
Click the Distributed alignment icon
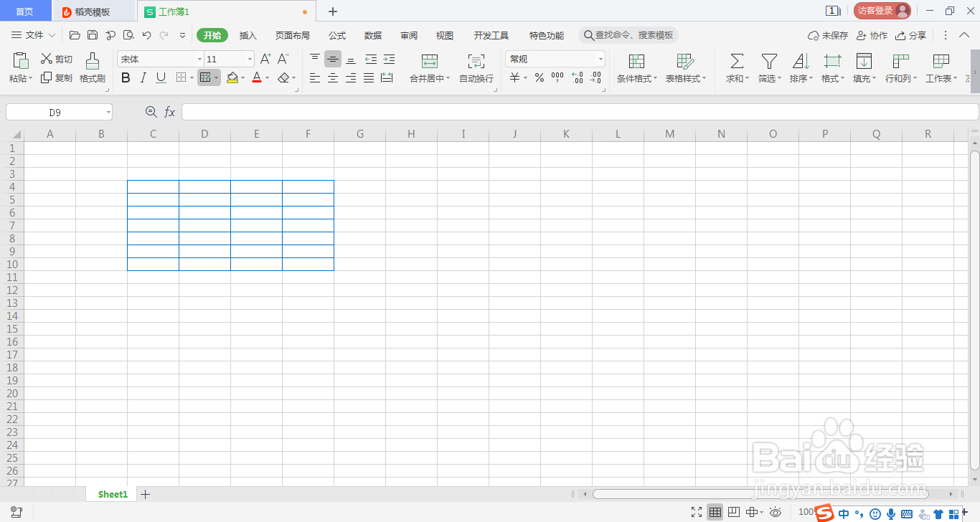(387, 77)
